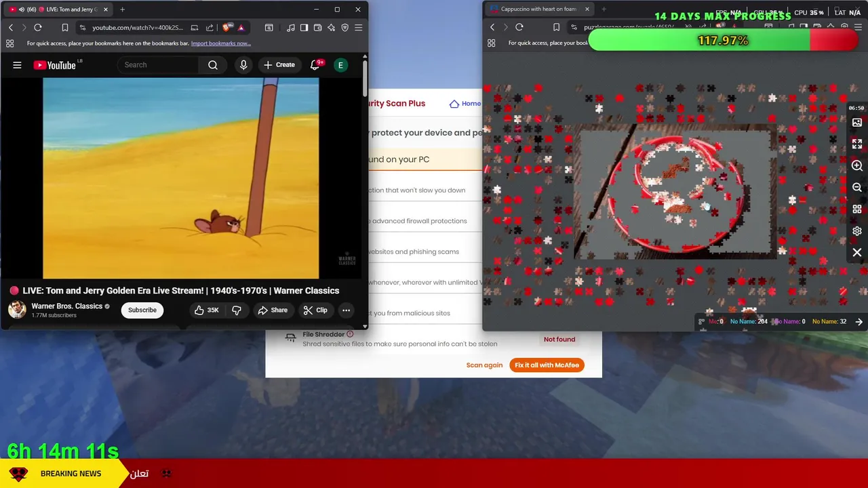The width and height of the screenshot is (868, 488).
Task: Subscribe to Warner Bros. Classics
Action: point(142,310)
